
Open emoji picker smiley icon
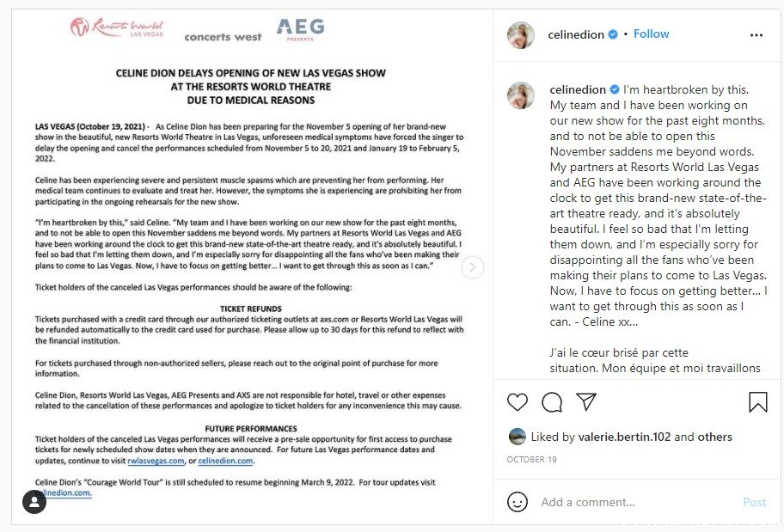pos(517,502)
